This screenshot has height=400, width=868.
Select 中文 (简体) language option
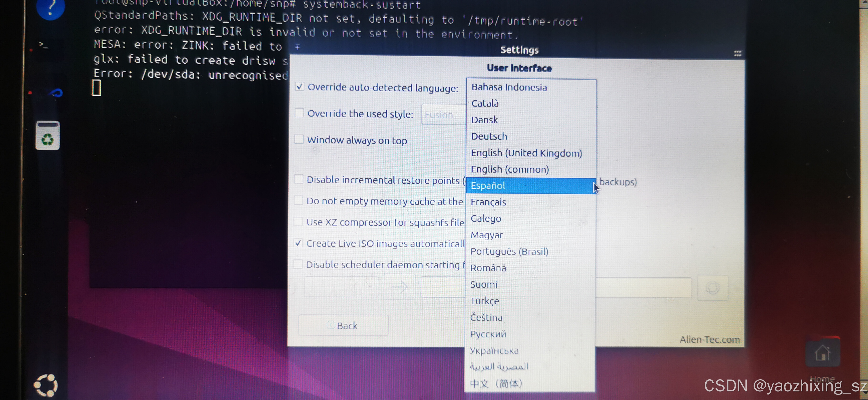496,383
